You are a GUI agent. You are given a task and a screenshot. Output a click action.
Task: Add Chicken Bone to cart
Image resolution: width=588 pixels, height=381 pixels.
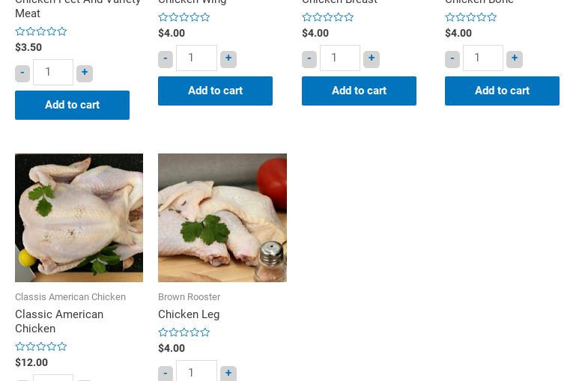coord(502,91)
